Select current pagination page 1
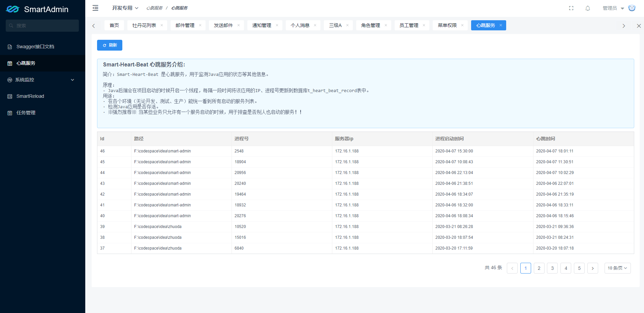Screen dimensions: 644x313 [526, 268]
